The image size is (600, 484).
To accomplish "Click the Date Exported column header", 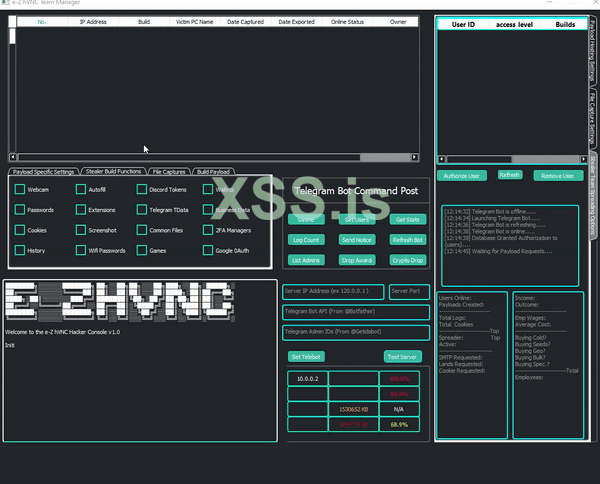I will (x=296, y=22).
